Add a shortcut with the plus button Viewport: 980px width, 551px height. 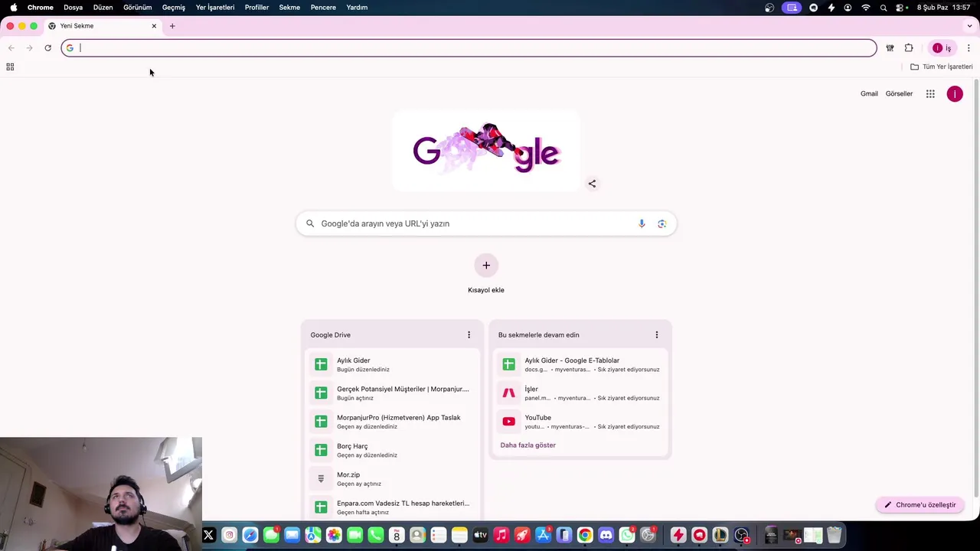(486, 266)
